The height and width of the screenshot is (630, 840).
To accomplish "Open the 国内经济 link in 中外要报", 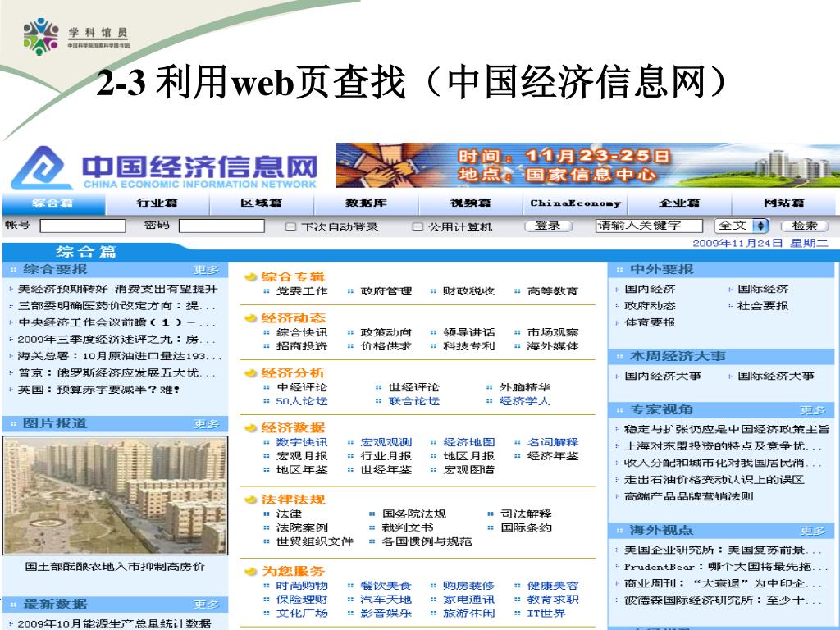I will pos(650,290).
